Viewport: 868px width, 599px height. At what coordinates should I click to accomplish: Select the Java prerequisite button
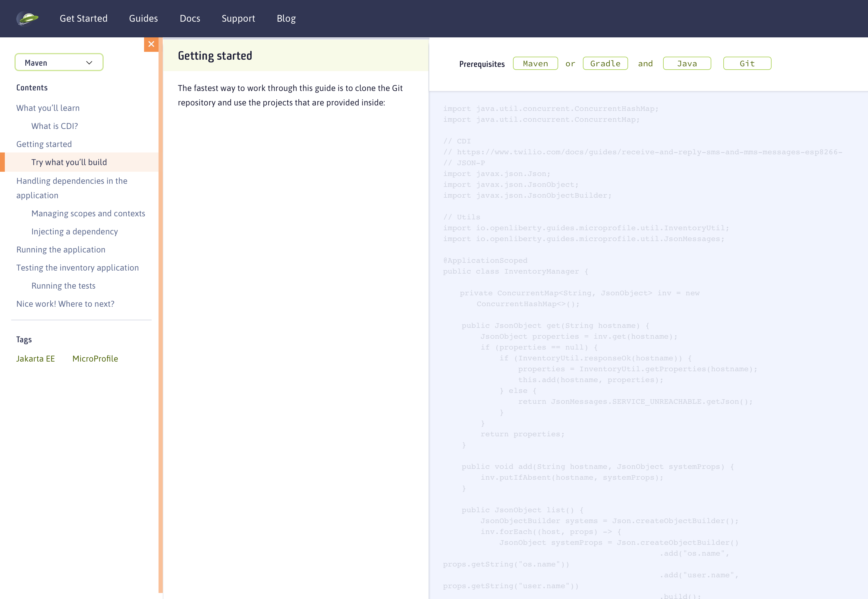[x=686, y=63]
